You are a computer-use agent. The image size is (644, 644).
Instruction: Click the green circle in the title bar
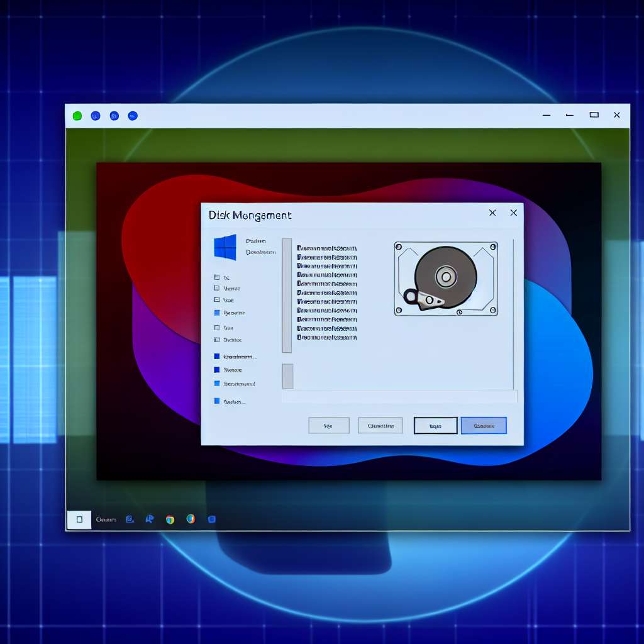[77, 116]
